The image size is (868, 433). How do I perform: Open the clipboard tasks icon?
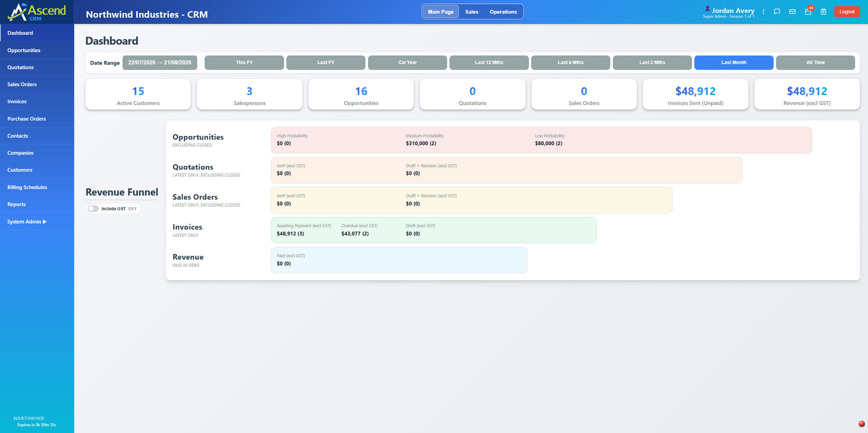coord(823,12)
